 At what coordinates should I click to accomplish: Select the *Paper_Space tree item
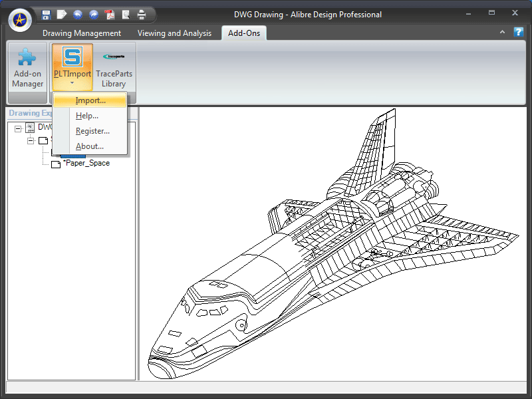(86, 163)
